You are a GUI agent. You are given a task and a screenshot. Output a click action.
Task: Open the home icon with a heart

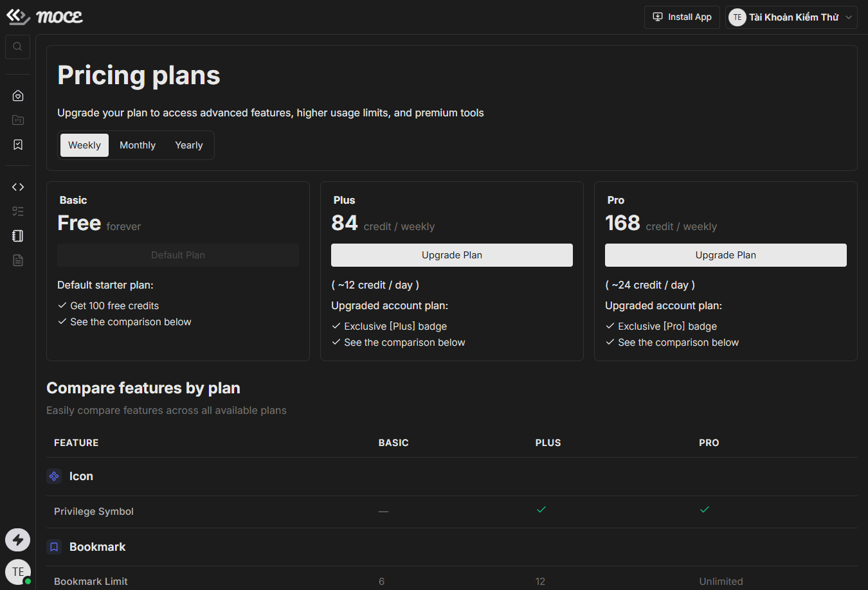pyautogui.click(x=18, y=96)
